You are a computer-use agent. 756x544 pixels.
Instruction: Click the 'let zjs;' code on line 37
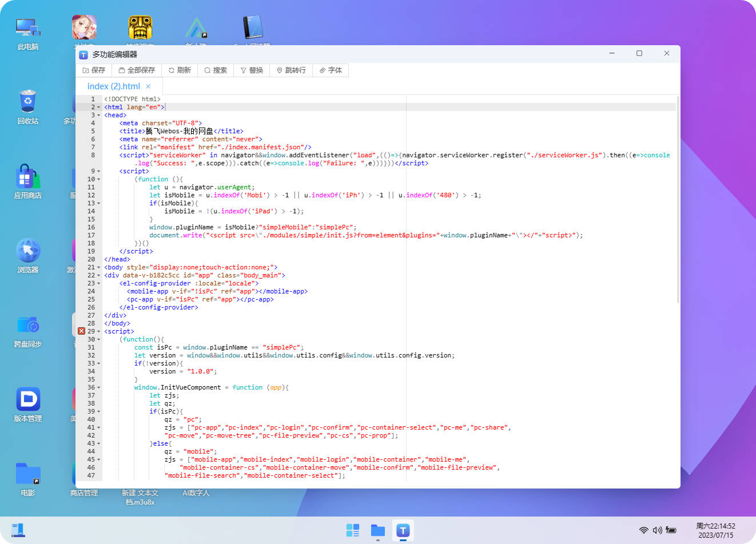[x=164, y=395]
